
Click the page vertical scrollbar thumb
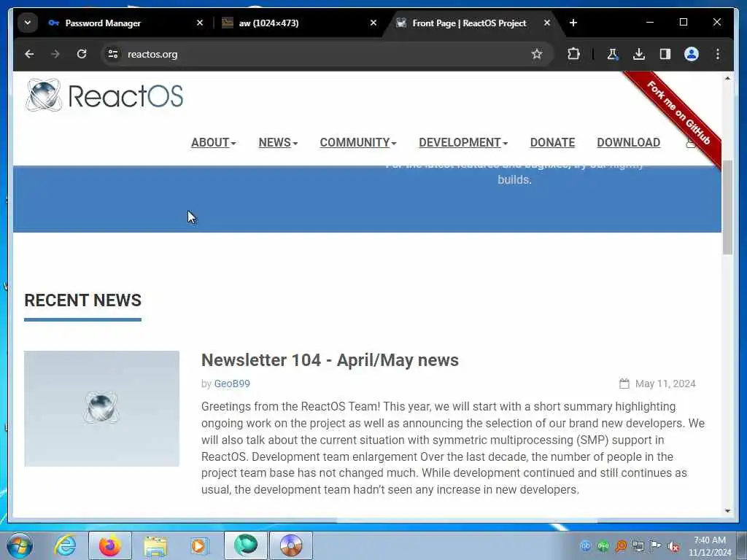(x=727, y=208)
